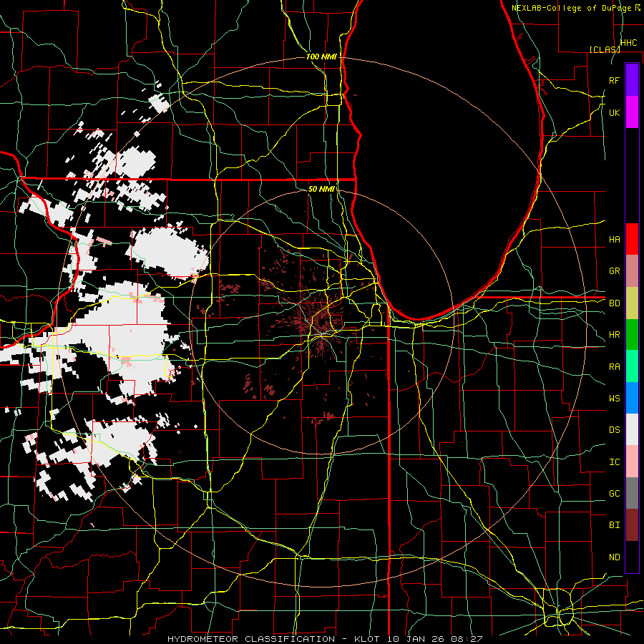Select the BI brown legend swatch
644x644 pixels.
coord(632,525)
